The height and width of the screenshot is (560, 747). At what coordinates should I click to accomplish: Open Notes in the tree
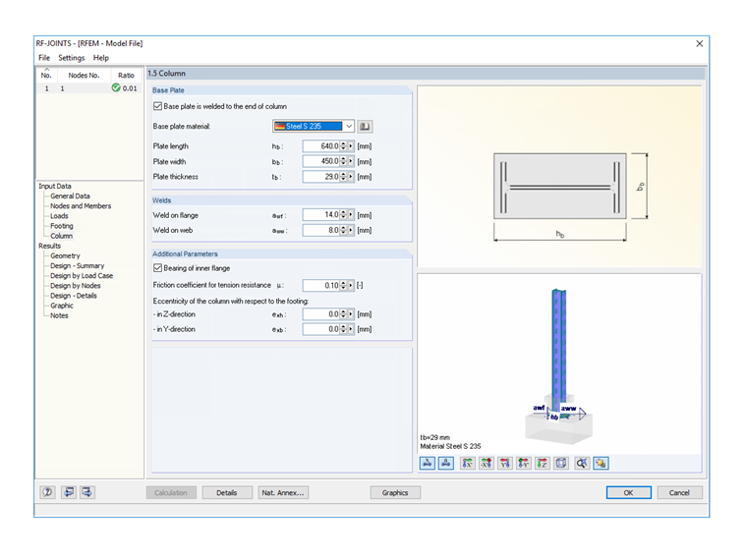tap(59, 315)
